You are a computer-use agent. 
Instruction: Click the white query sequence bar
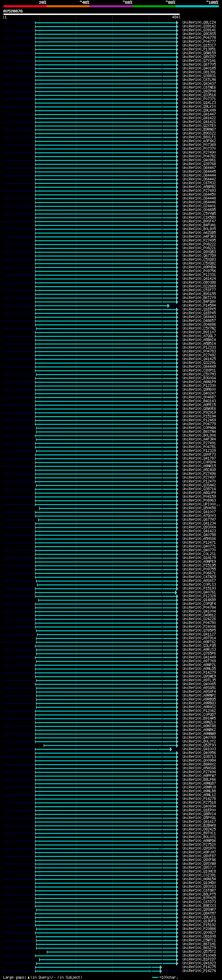(92, 14)
